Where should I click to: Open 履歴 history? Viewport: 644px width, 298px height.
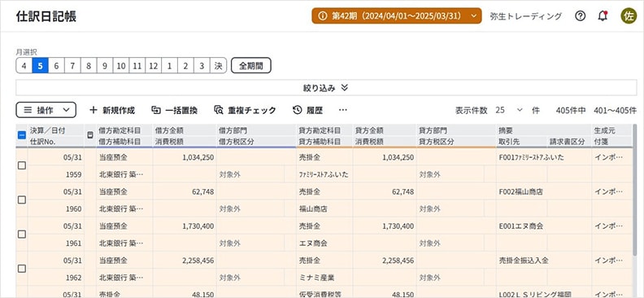coord(307,110)
